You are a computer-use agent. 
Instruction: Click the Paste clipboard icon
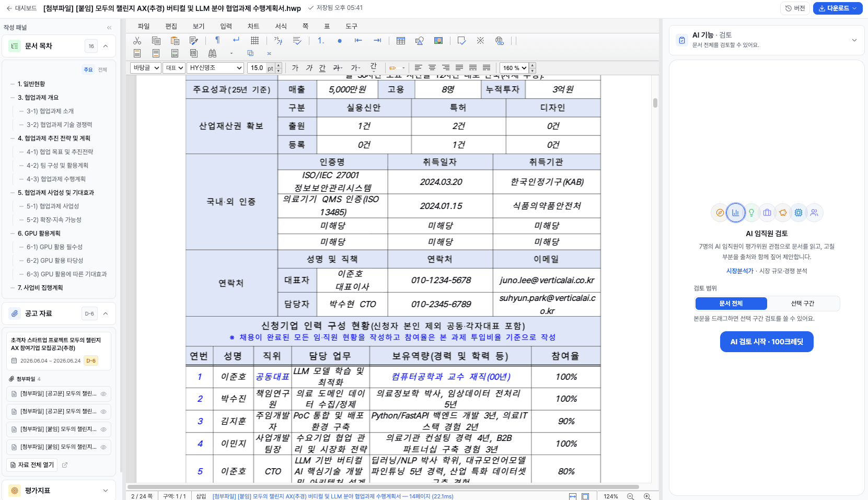point(175,41)
